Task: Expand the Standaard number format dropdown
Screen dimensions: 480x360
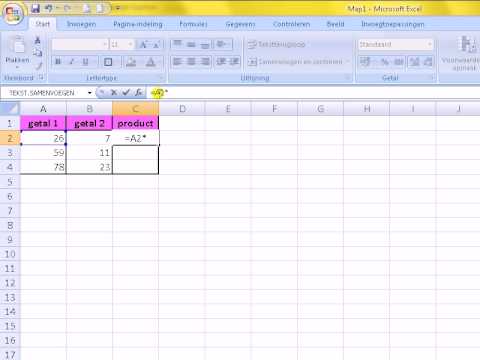Action: point(430,44)
